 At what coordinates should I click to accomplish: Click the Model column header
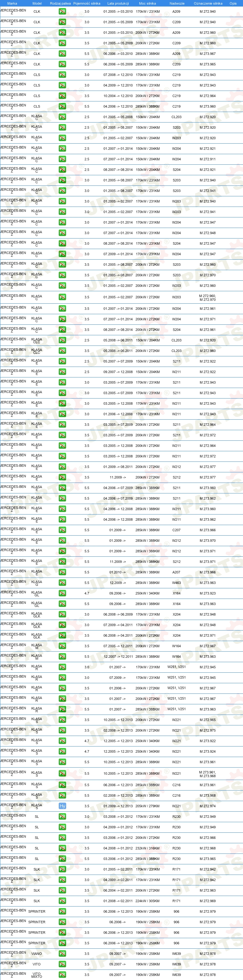tap(37, 3)
